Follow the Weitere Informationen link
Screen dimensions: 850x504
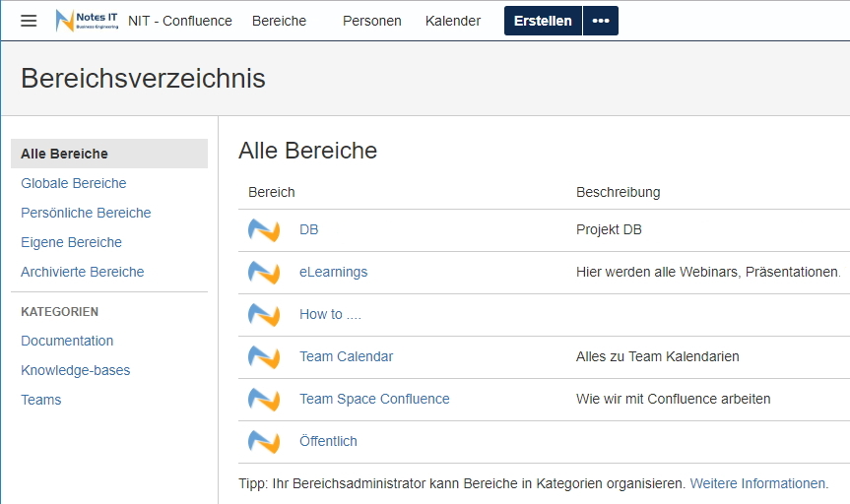(x=759, y=483)
